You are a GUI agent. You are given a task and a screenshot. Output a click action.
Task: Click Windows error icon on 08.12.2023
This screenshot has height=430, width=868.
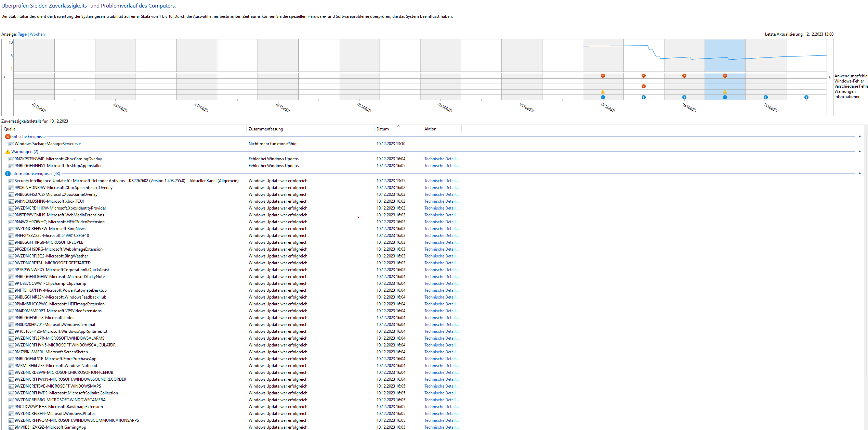[644, 86]
